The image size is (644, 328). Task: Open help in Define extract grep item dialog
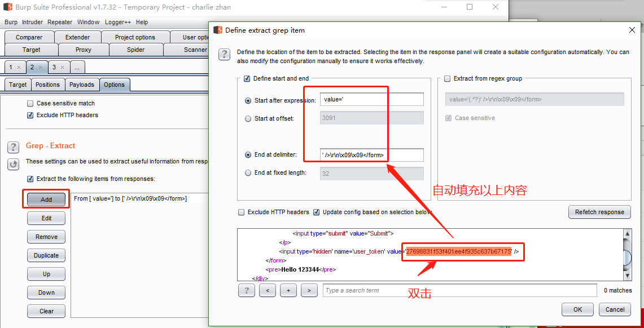pos(224,55)
